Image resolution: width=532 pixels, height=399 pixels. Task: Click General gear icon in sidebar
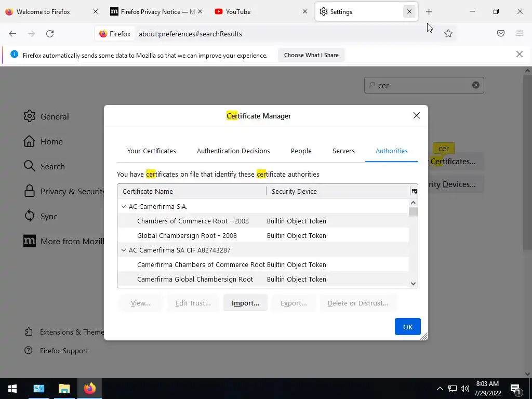[x=30, y=116]
